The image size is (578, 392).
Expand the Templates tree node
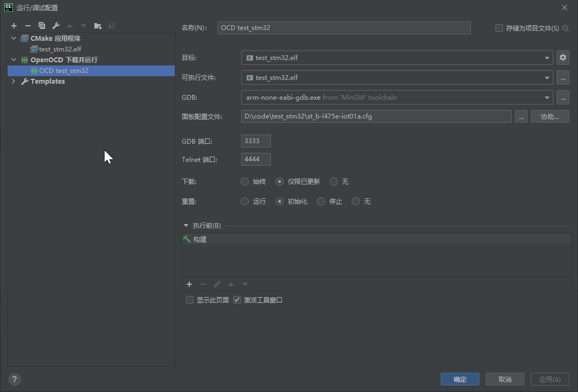(x=13, y=81)
